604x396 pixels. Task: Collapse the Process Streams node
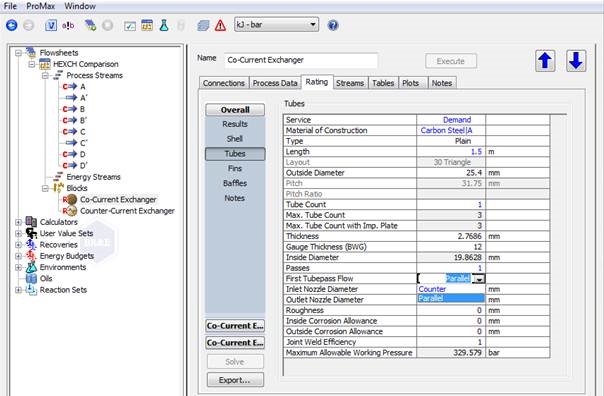pyautogui.click(x=45, y=75)
